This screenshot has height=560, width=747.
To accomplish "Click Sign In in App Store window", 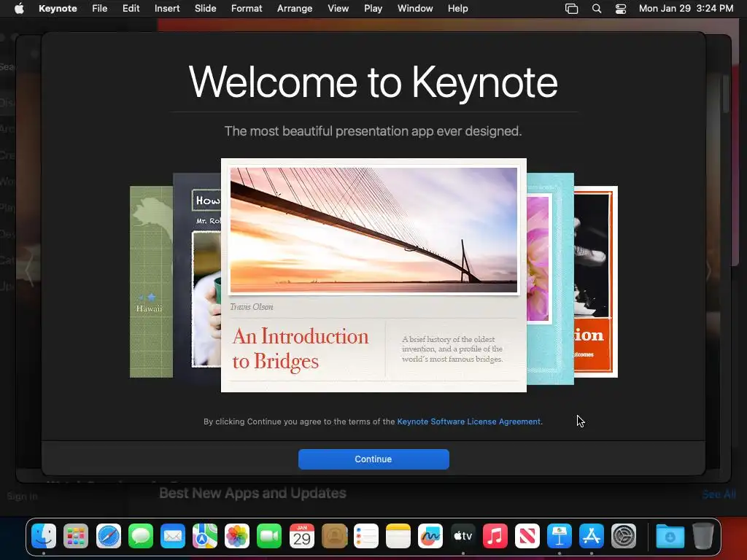I will click(22, 496).
